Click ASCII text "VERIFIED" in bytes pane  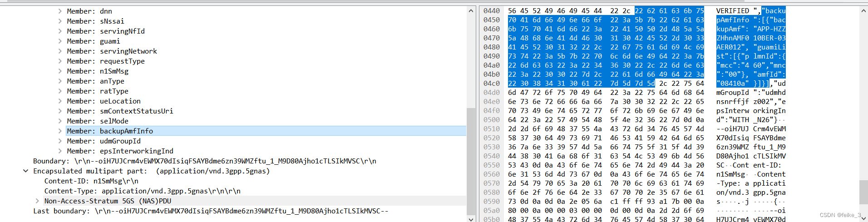[x=733, y=10]
